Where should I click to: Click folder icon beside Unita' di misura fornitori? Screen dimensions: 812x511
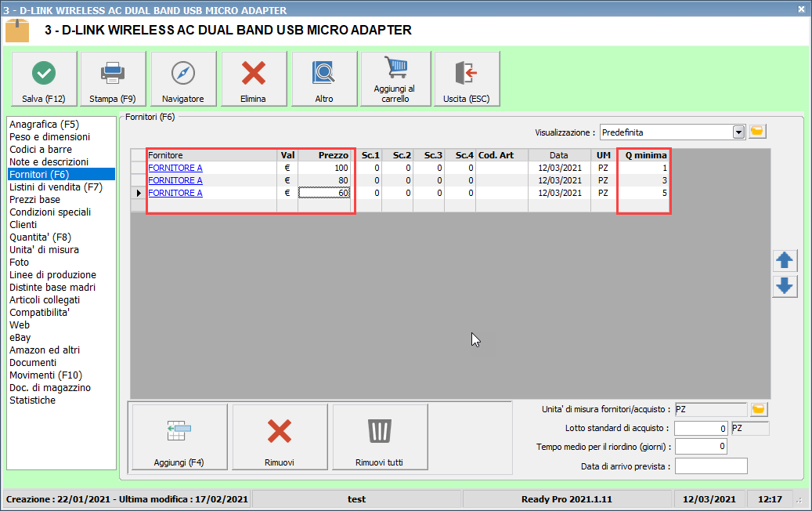759,409
